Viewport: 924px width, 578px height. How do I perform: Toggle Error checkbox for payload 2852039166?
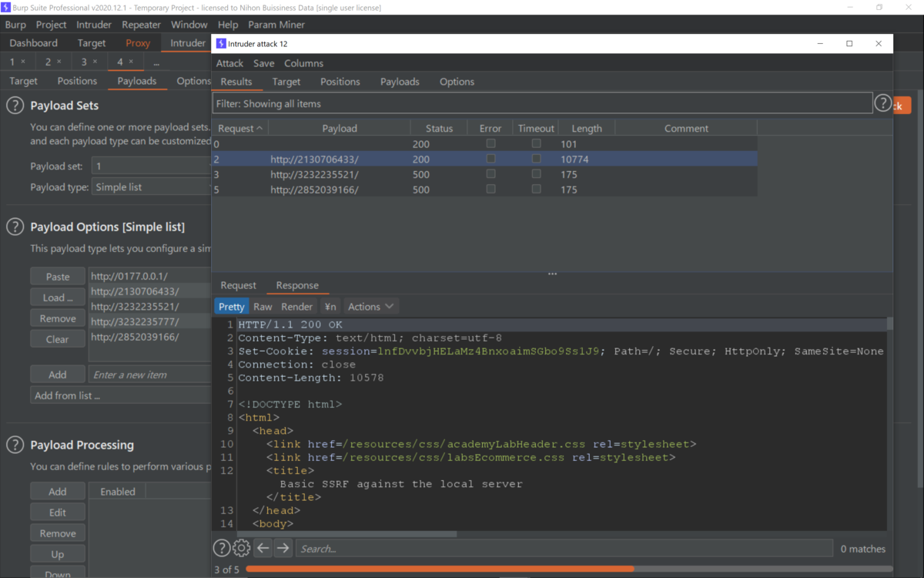[490, 189]
